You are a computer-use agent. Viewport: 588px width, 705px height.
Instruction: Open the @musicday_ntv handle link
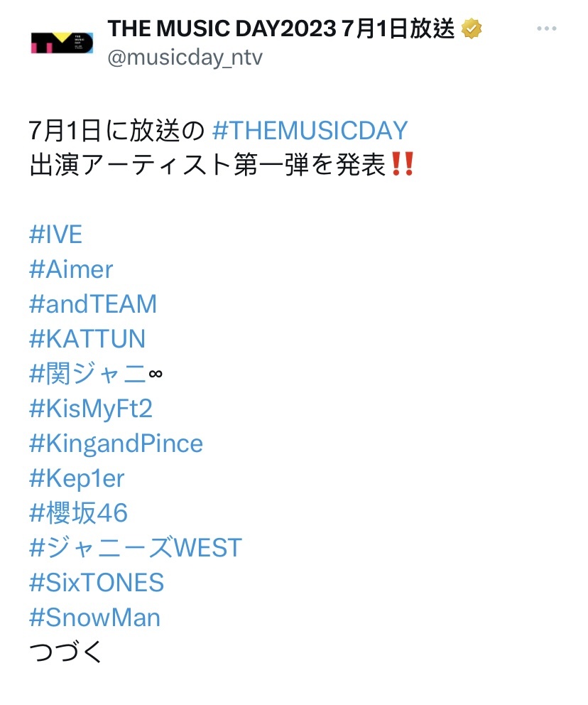coord(185,58)
